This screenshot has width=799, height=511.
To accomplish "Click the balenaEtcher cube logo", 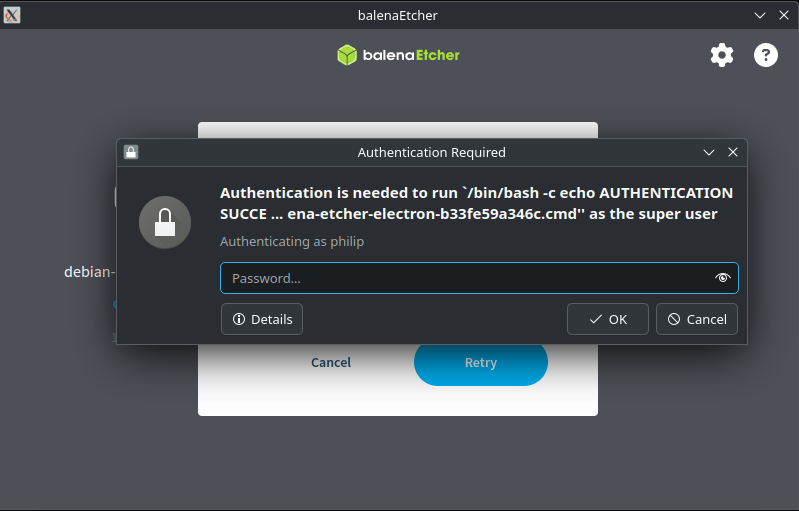I will click(x=347, y=55).
